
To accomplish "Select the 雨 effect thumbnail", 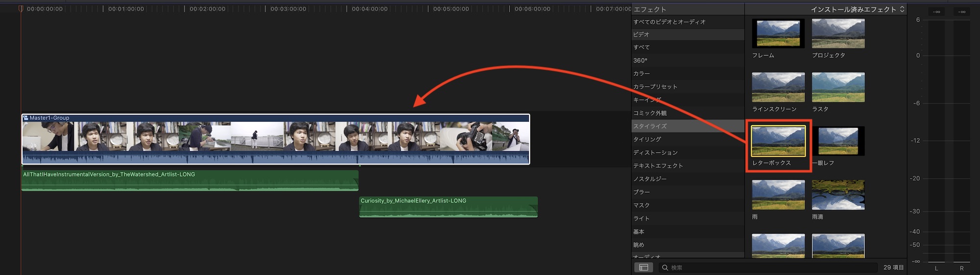I will (x=778, y=195).
